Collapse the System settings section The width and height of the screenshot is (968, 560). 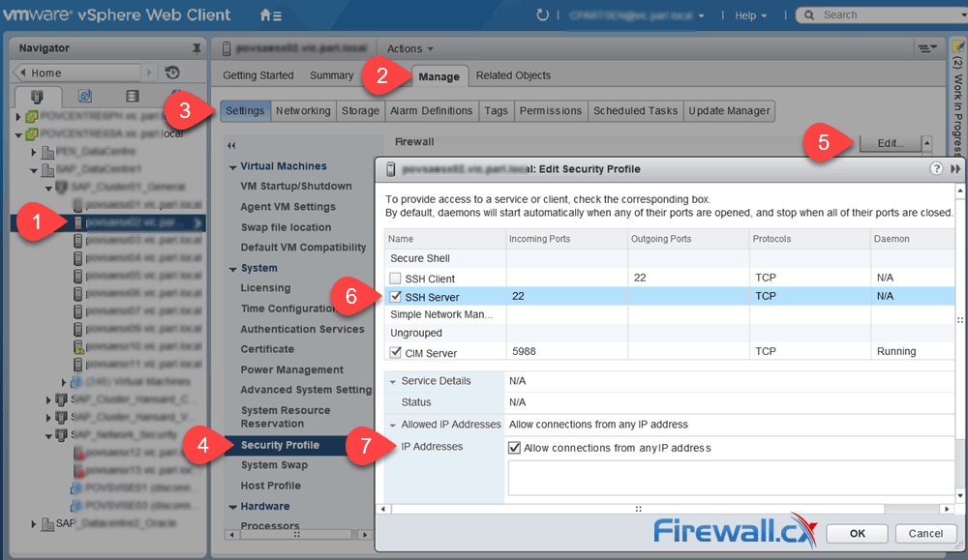(x=232, y=269)
